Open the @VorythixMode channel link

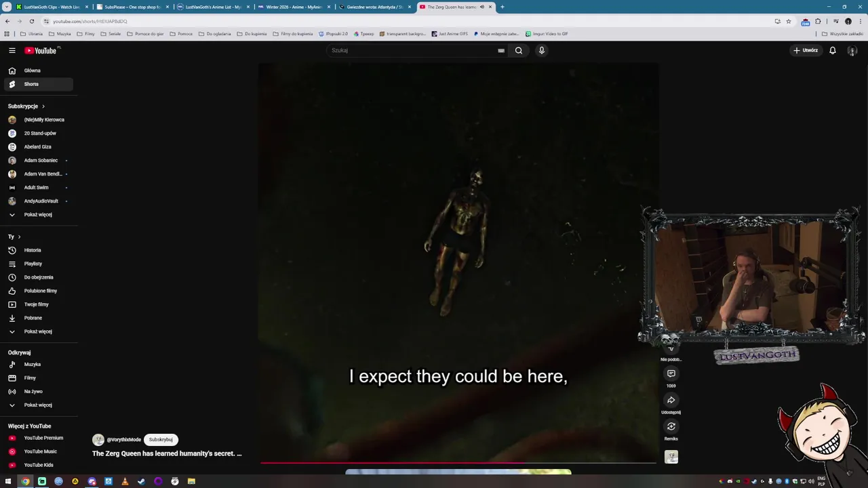(123, 440)
